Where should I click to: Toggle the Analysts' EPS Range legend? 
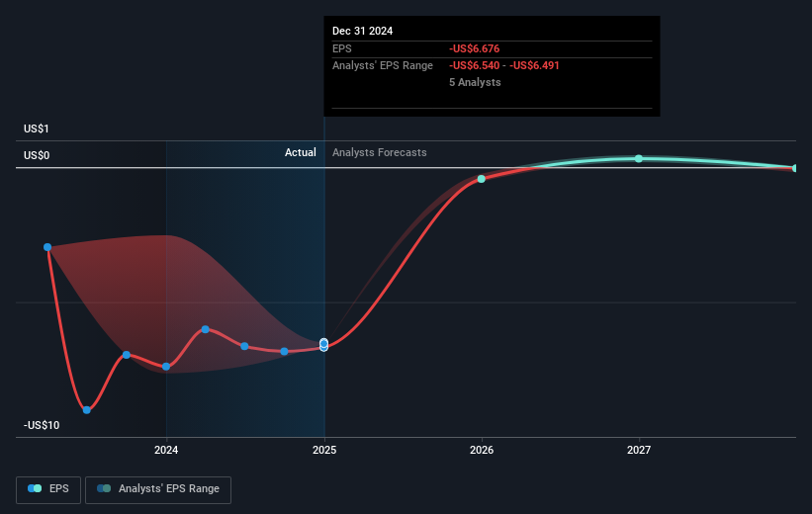point(158,489)
